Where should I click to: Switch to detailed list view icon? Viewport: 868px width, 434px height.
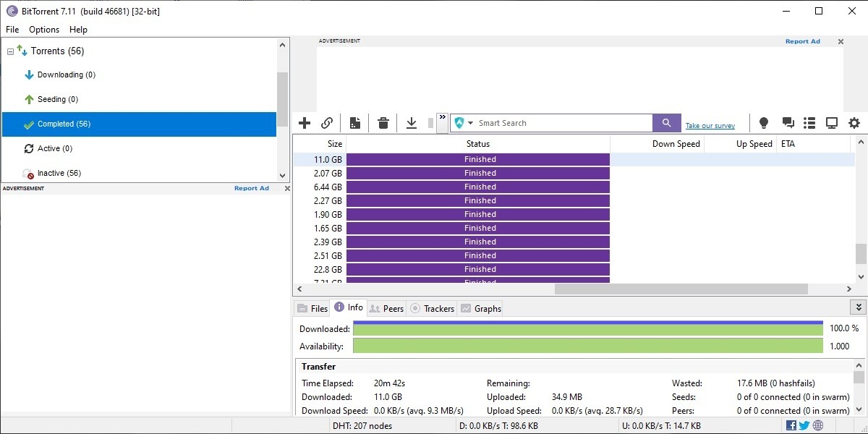point(809,123)
